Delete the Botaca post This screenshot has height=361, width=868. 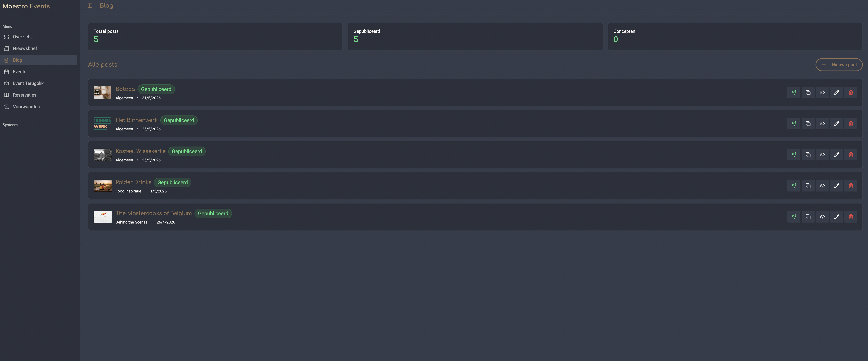[x=851, y=93]
